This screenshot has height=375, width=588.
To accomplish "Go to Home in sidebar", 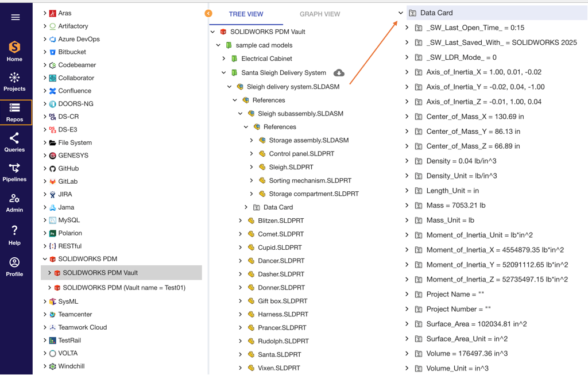I will point(15,51).
